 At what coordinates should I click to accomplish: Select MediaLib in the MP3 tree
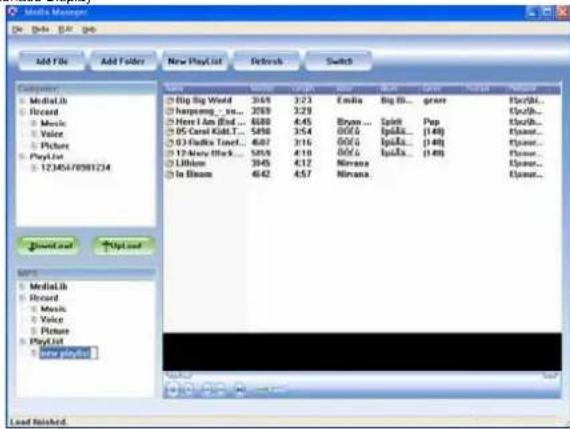click(x=48, y=286)
